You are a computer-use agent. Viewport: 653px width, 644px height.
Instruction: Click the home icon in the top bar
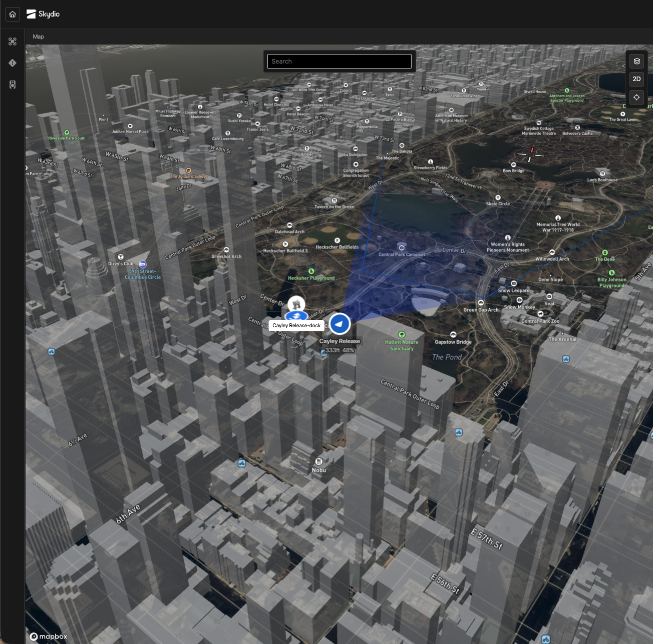(x=12, y=14)
